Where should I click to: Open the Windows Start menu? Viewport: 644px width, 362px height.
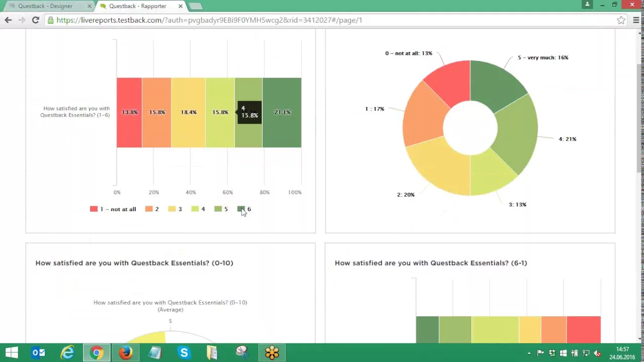coord(11,353)
